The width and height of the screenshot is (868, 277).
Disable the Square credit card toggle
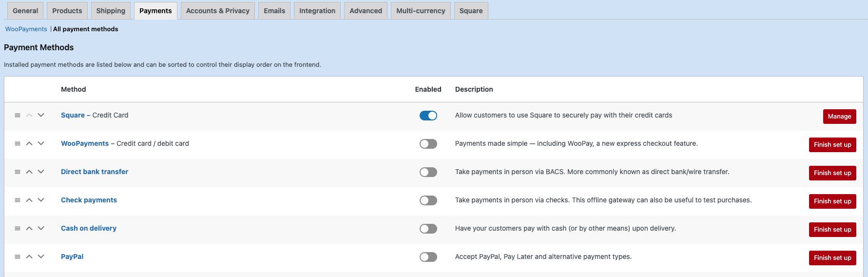tap(428, 116)
